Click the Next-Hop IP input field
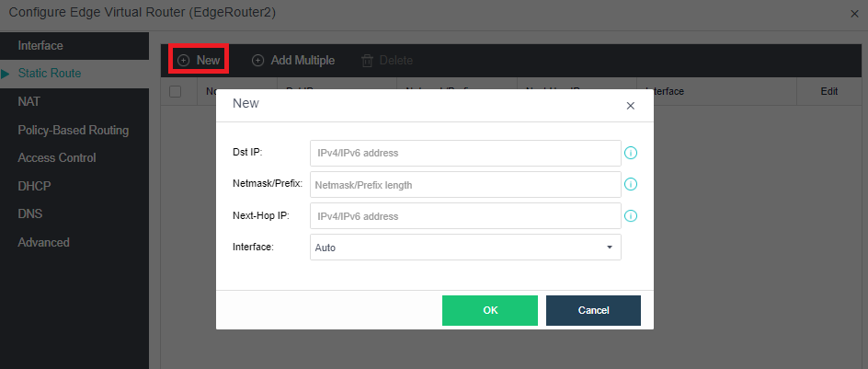The image size is (868, 369). (x=465, y=216)
